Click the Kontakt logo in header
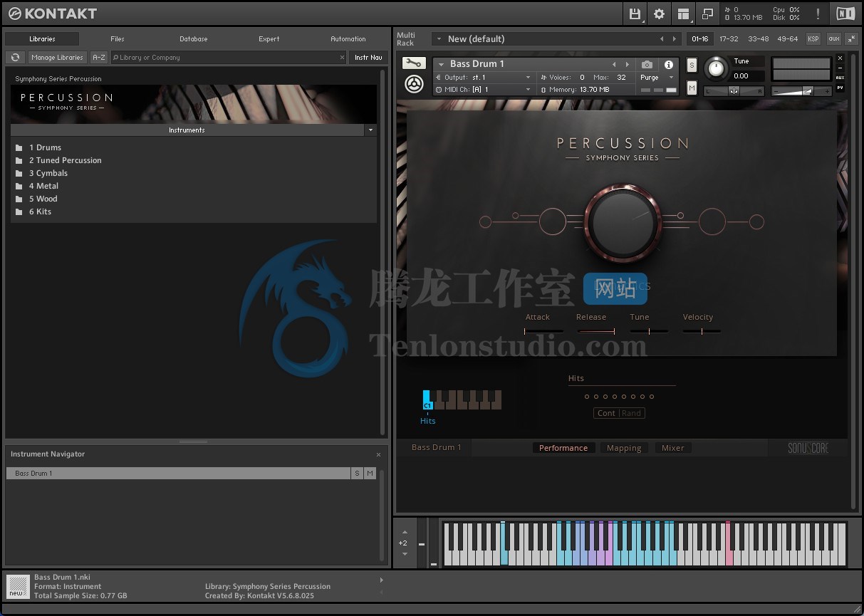 [x=53, y=14]
